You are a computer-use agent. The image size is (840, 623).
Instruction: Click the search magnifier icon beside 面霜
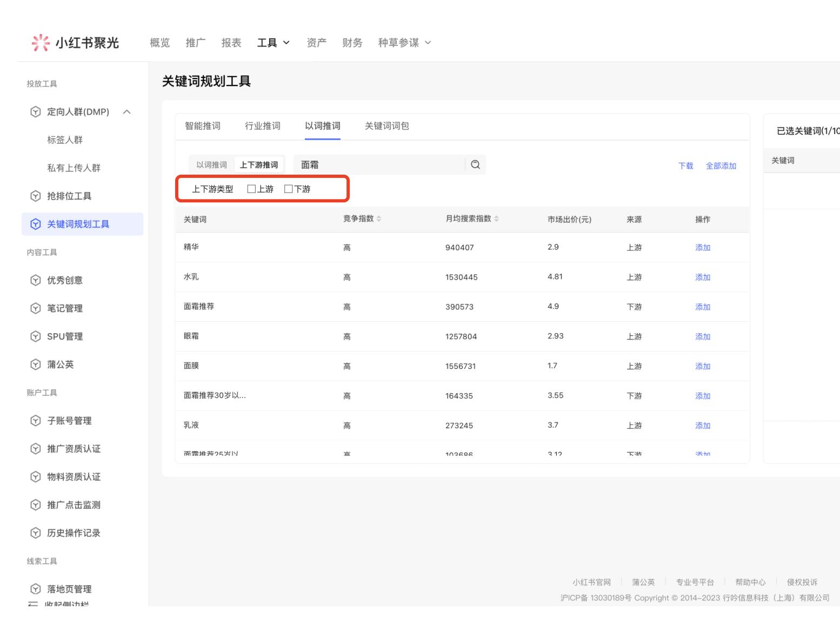point(475,164)
